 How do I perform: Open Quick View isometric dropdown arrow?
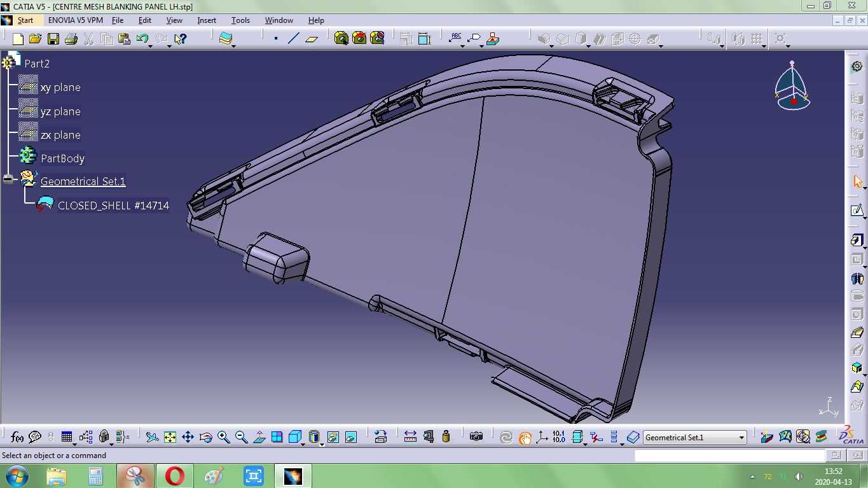coord(304,443)
